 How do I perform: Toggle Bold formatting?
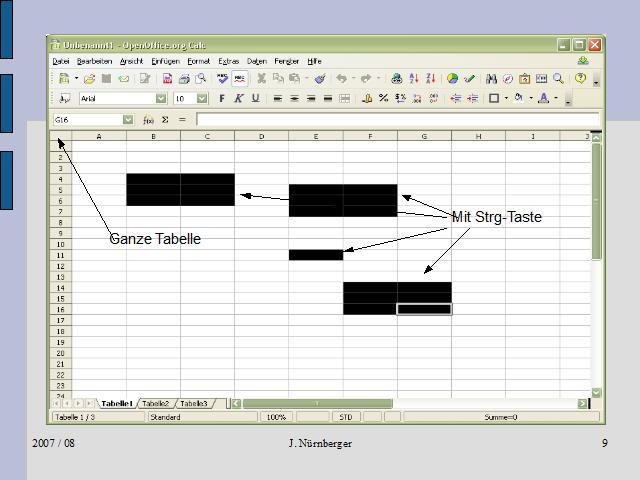tap(220, 99)
